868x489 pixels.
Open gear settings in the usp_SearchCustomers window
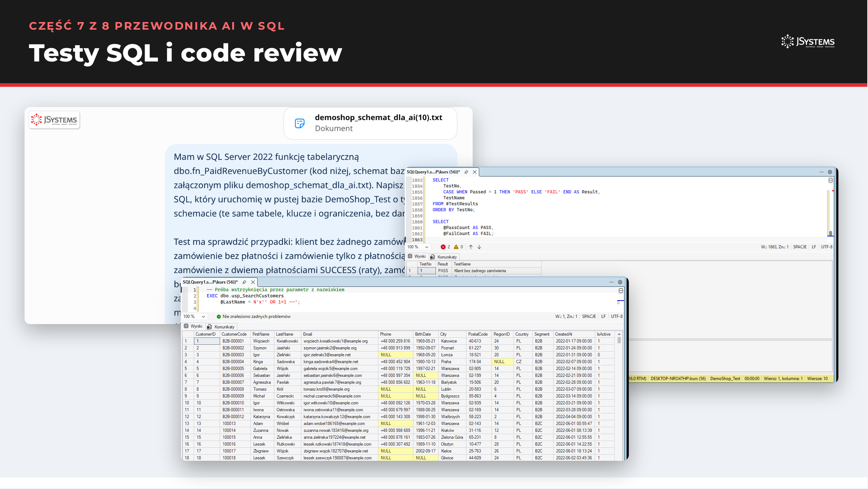(x=620, y=282)
